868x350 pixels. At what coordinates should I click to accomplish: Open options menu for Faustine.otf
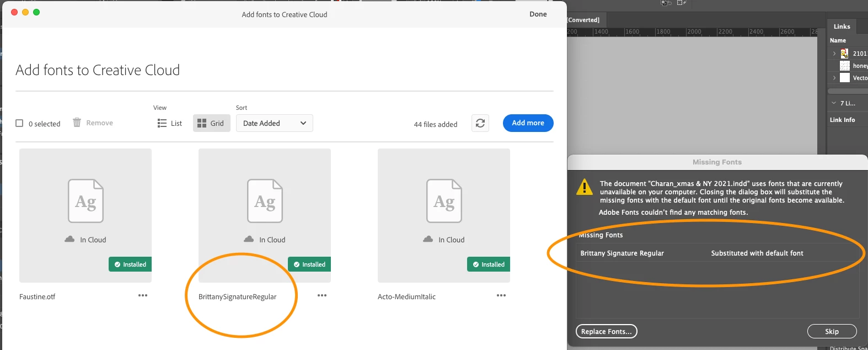click(x=143, y=295)
